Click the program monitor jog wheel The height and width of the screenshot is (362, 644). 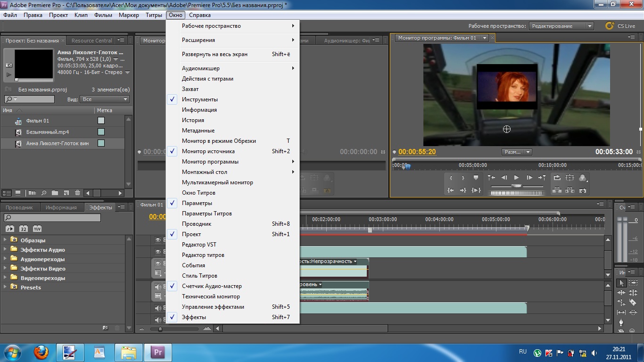[x=517, y=192]
